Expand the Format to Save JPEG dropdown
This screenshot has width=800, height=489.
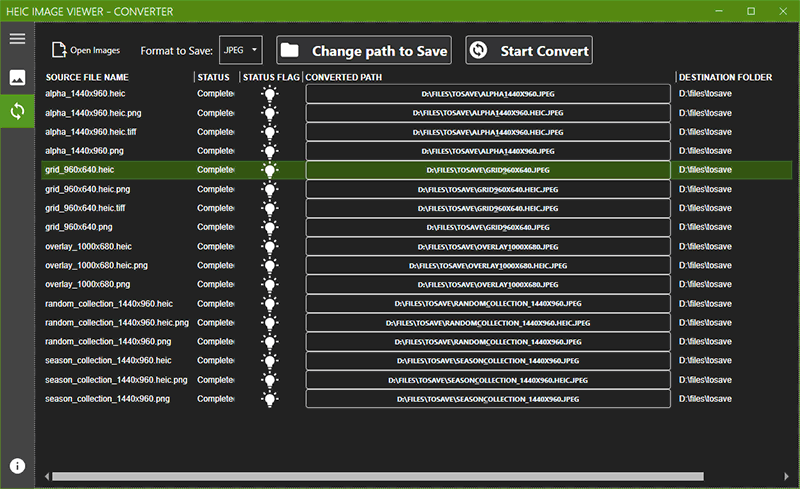(x=241, y=49)
